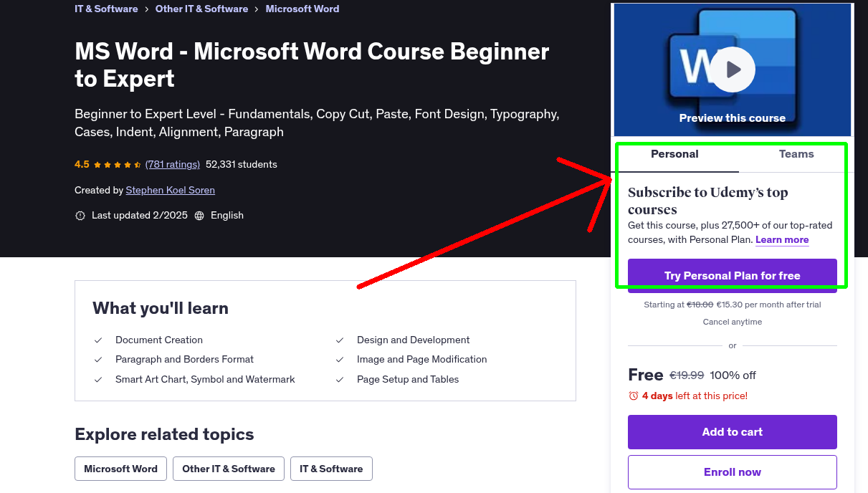Click the 4 days left at this price text
This screenshot has width=868, height=493.
click(695, 396)
